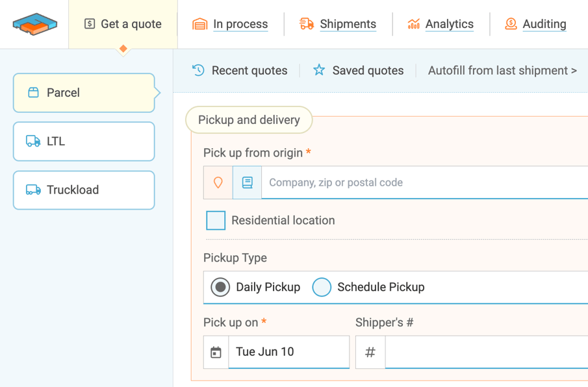Select the Daily Pickup option
The height and width of the screenshot is (387, 588).
[220, 286]
